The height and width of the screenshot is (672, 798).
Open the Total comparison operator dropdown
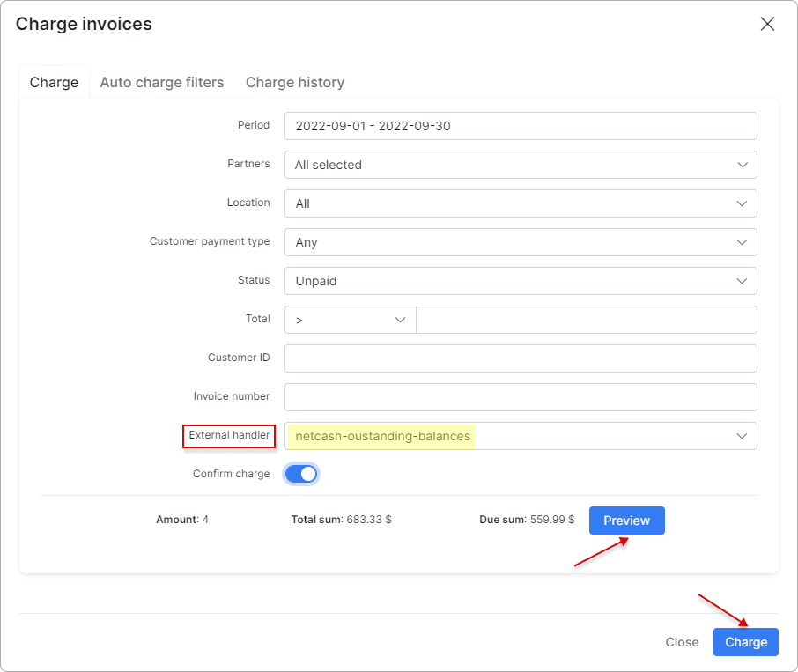tap(350, 320)
